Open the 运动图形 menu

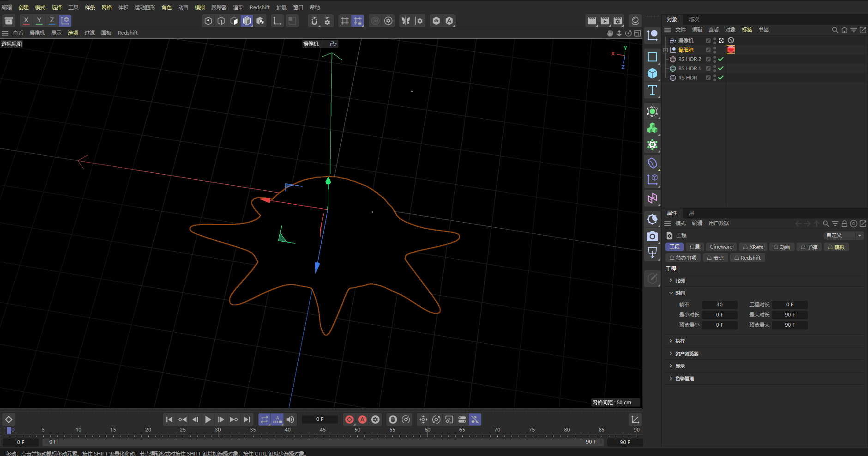click(x=145, y=7)
